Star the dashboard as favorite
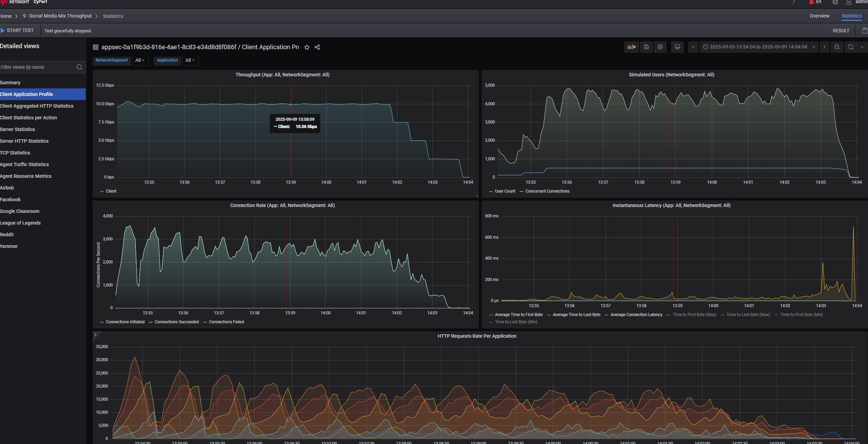Screen dimensions: 868x444 307,47
